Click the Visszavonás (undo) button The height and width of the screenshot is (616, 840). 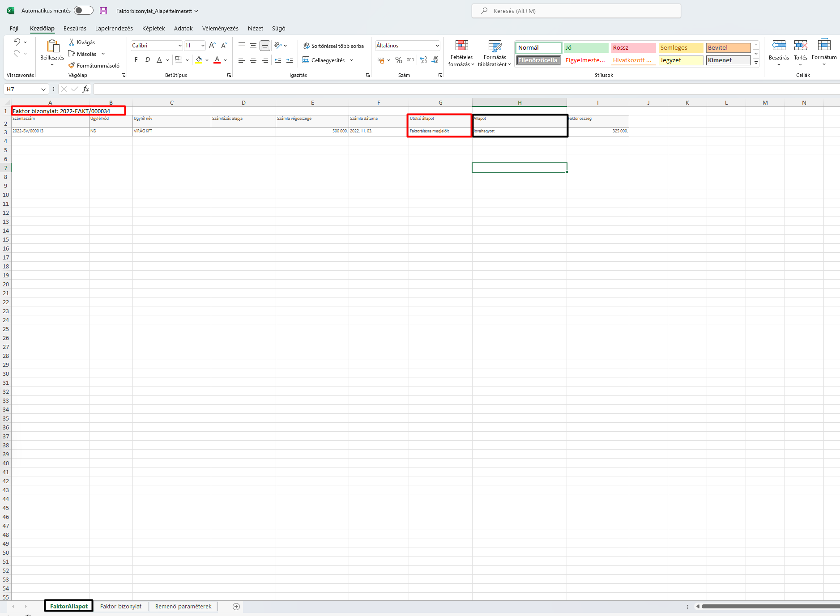[x=16, y=42]
